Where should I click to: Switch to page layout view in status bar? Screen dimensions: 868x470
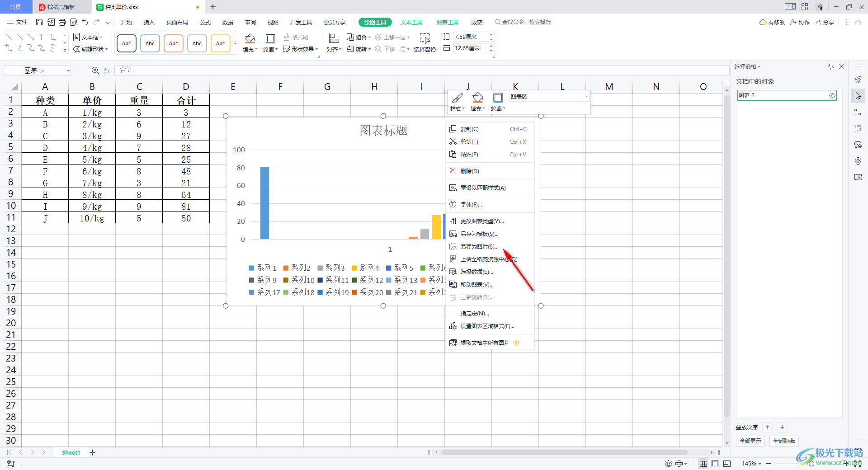(715, 464)
